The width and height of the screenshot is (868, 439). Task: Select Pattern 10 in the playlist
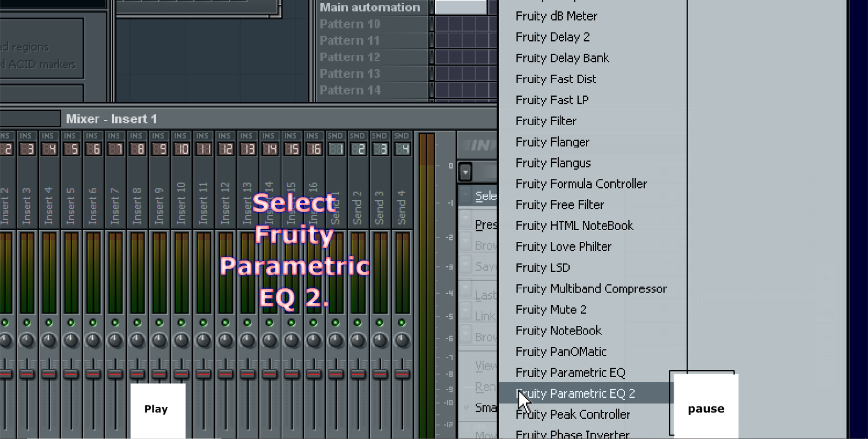(x=349, y=24)
